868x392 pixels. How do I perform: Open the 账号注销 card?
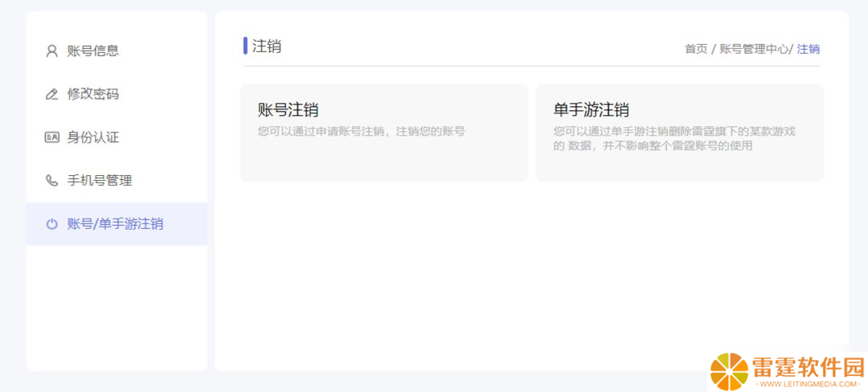point(384,133)
